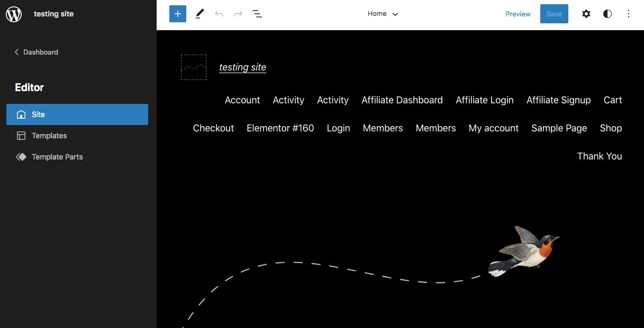644x328 pixels.
Task: Open Templates in the sidebar
Action: (x=49, y=136)
